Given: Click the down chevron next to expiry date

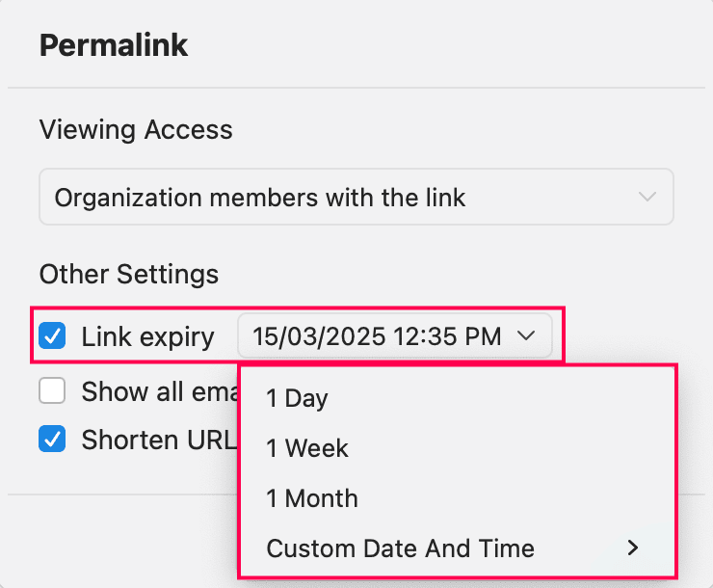Looking at the screenshot, I should click(526, 336).
